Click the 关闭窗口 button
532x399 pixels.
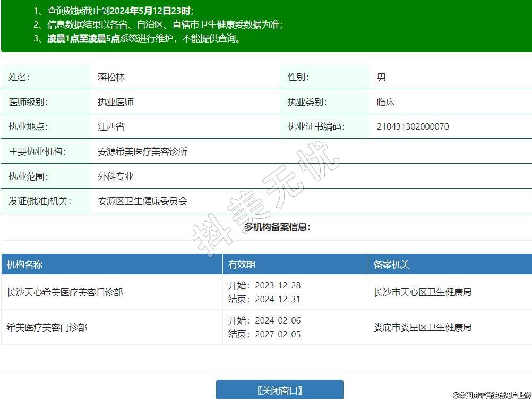click(x=279, y=390)
